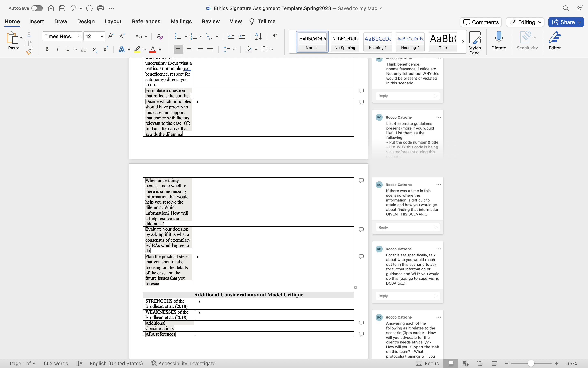
Task: Click the Sort A-Z icon
Action: pyautogui.click(x=258, y=37)
